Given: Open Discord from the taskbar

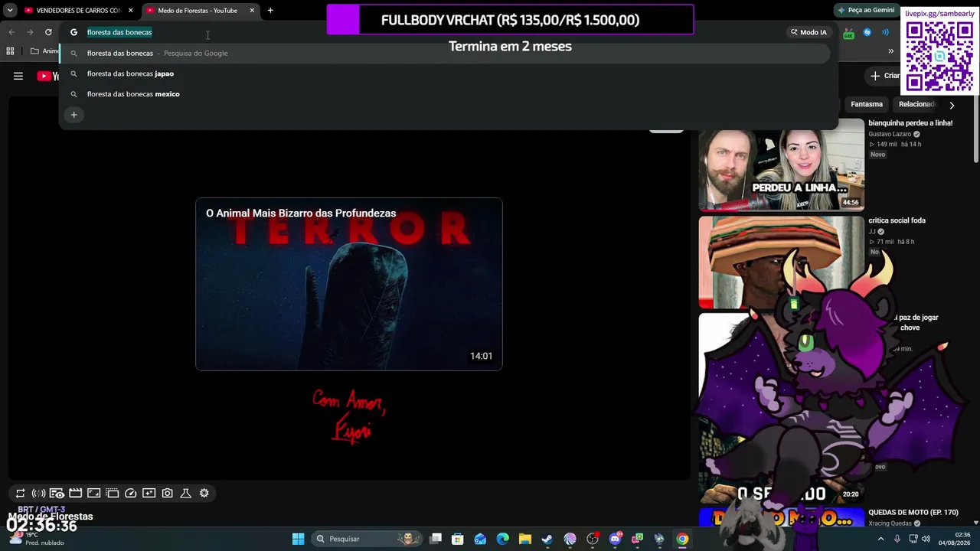Looking at the screenshot, I should (x=615, y=539).
